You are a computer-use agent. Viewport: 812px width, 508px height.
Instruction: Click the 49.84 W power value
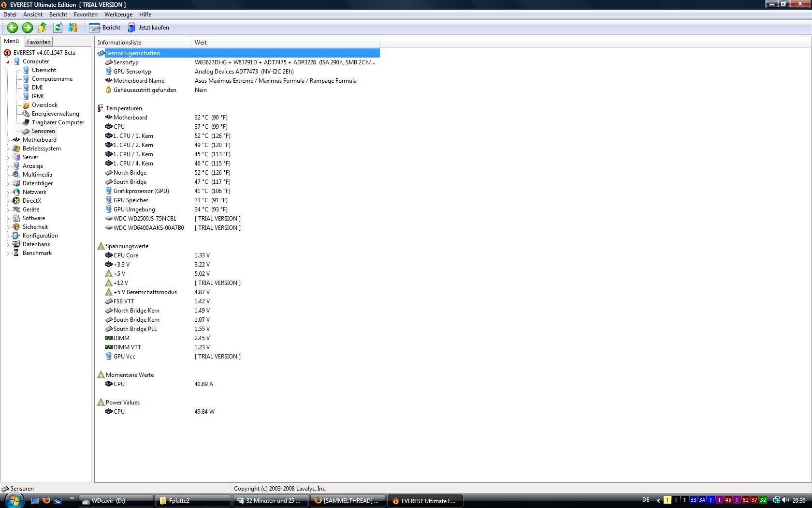(204, 412)
